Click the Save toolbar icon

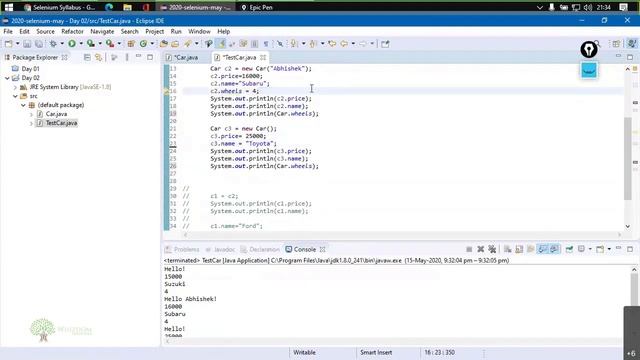27,44
